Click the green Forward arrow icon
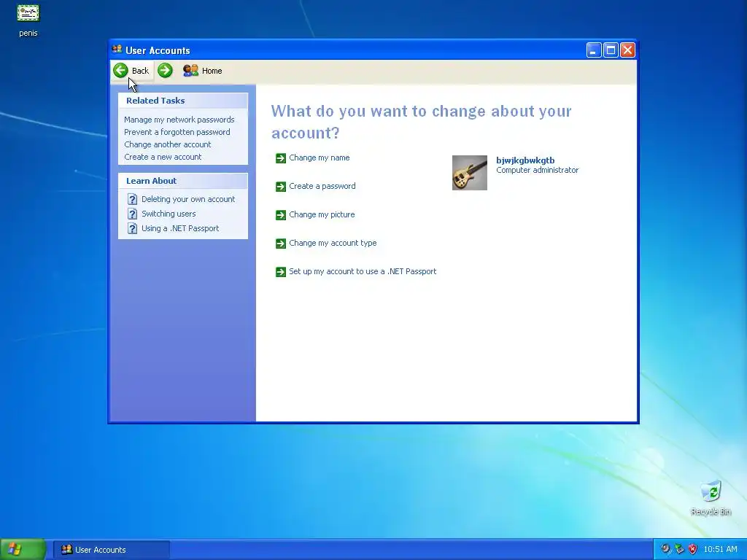The width and height of the screenshot is (747, 560). (165, 71)
